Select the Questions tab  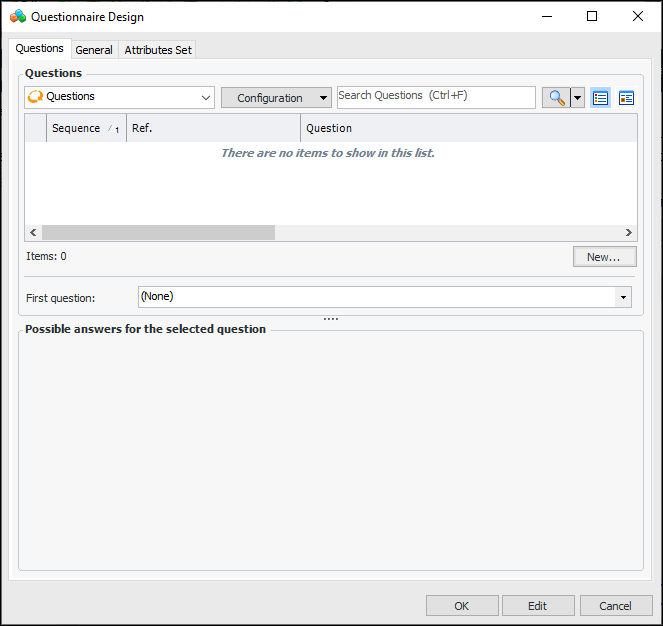point(39,49)
